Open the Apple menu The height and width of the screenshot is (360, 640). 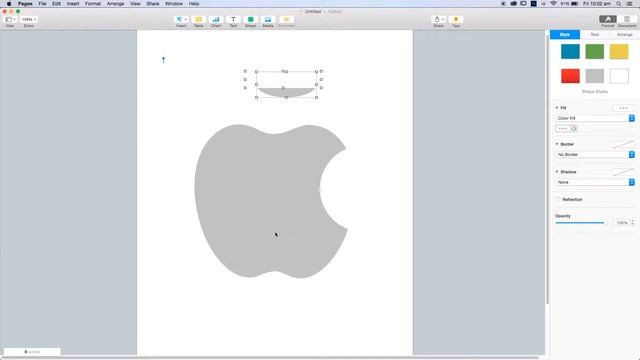(9, 4)
